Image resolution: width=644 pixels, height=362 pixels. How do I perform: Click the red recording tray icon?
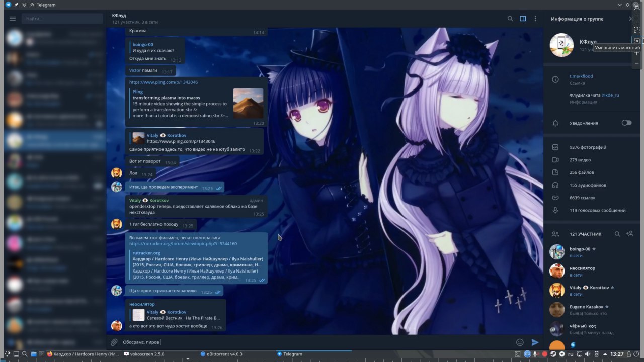544,354
